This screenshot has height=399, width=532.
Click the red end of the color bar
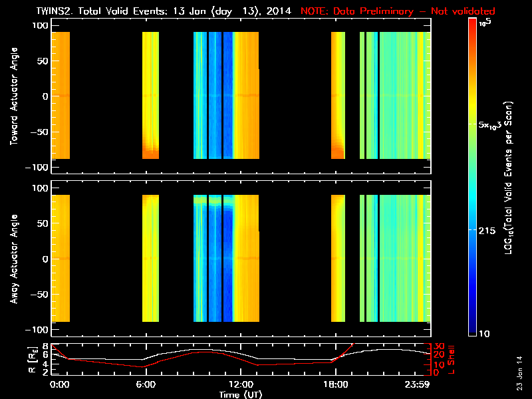pos(473,25)
